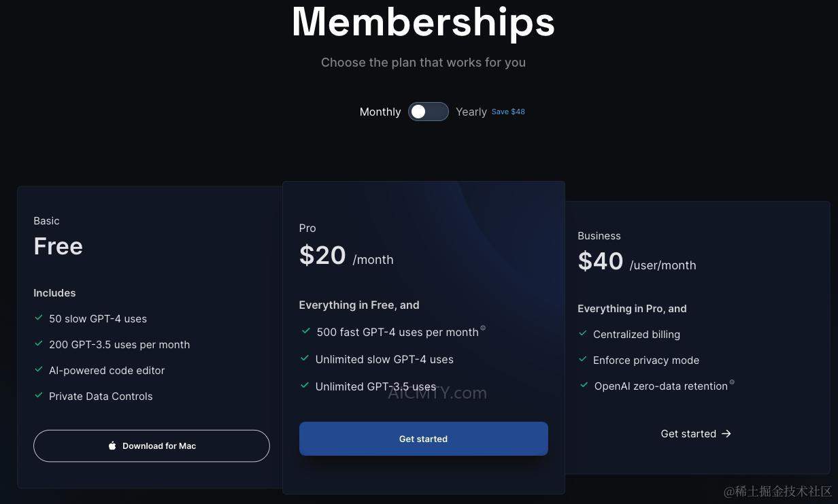
Task: Click the checkmark next to Enforce privacy mode
Action: [583, 359]
